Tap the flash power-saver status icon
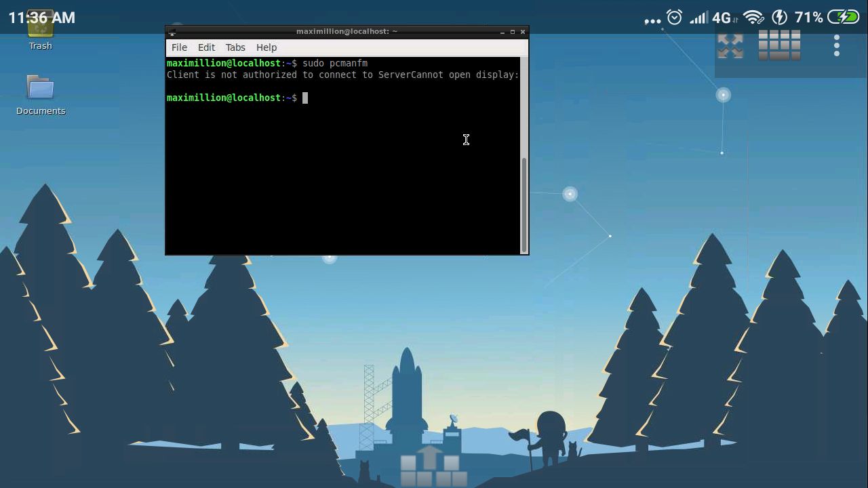Viewport: 868px width, 488px height. [780, 17]
